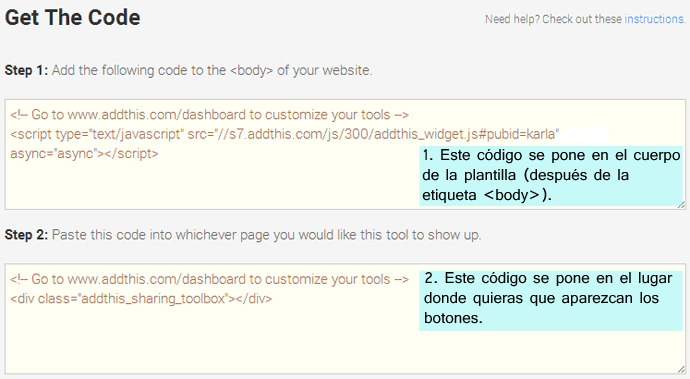690x379 pixels.
Task: Click 'Need help? Check out these' text
Action: (x=554, y=19)
